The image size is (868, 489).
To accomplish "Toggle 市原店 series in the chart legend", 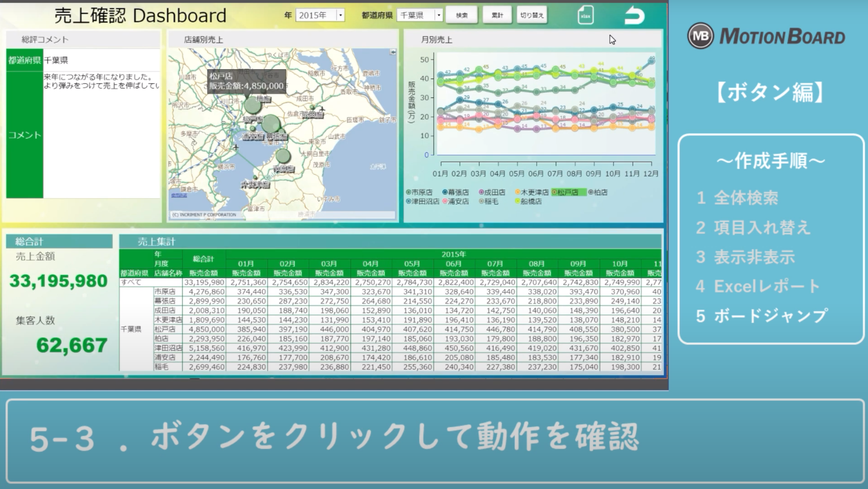I will (x=419, y=192).
